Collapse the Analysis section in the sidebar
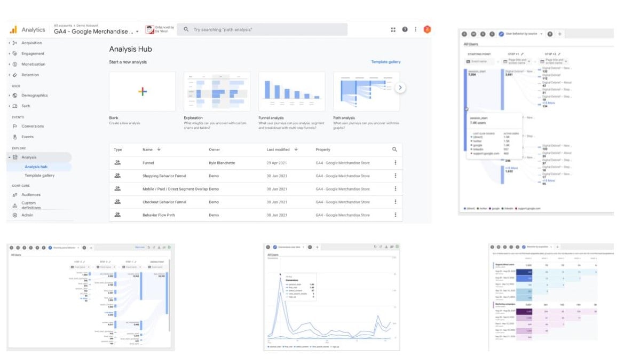This screenshot has width=624, height=364. click(10, 157)
